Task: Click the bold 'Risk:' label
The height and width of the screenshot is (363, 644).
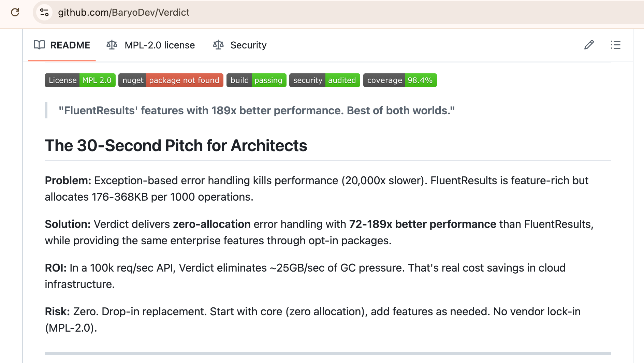Action: [57, 311]
